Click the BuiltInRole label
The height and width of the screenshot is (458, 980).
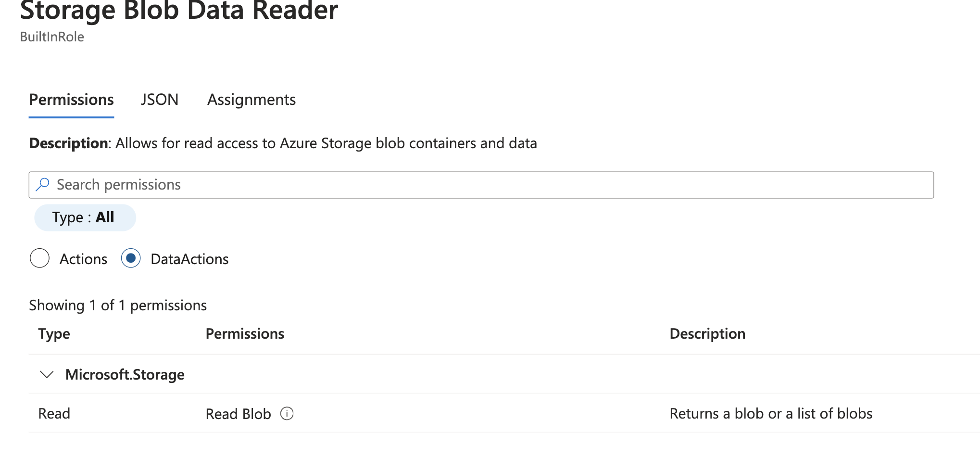(52, 36)
